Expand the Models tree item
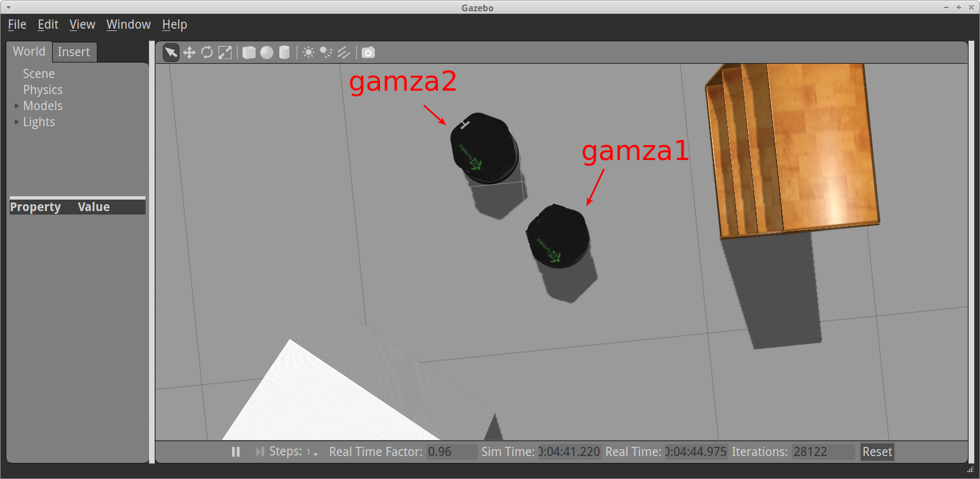This screenshot has width=980, height=479. tap(17, 106)
